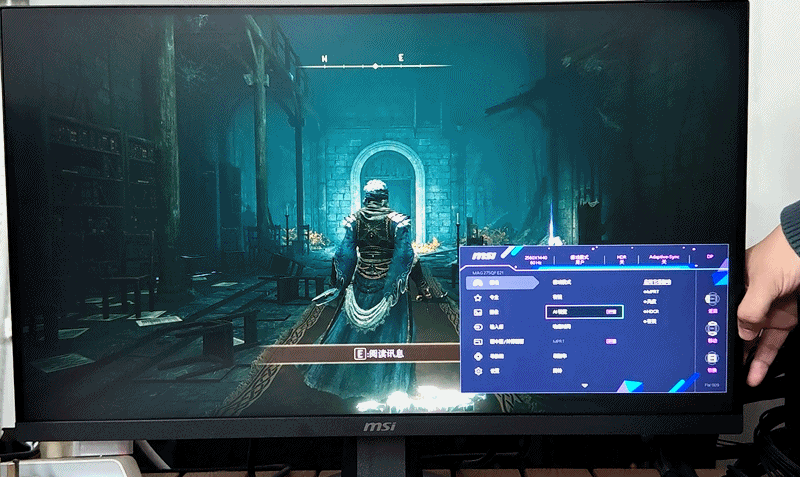Toggle the AI Vision off/on badge
The image size is (800, 477).
(611, 311)
